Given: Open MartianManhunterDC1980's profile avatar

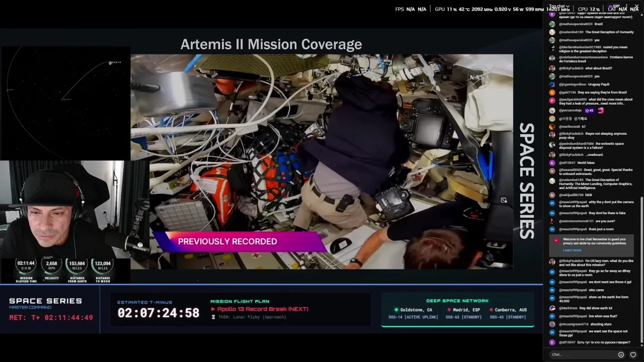Looking at the screenshot, I should [x=552, y=47].
